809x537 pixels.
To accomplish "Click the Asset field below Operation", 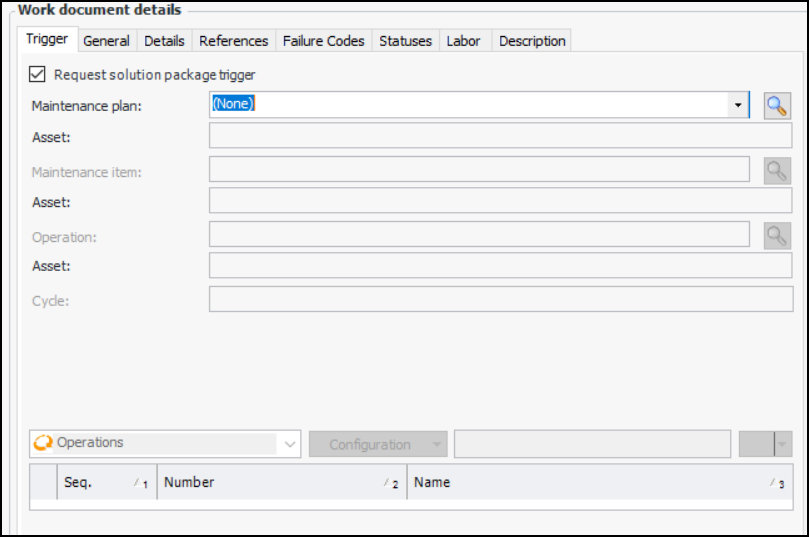I will [500, 265].
